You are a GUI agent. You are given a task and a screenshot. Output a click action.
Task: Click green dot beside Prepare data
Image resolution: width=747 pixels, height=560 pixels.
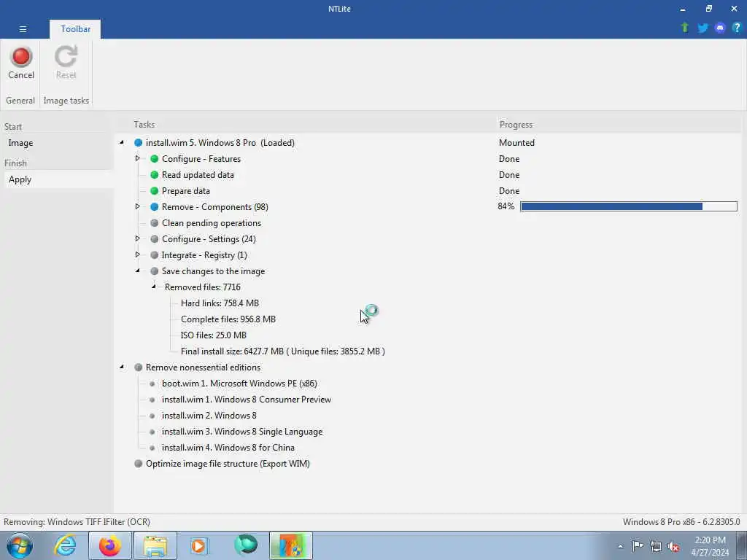pyautogui.click(x=155, y=191)
